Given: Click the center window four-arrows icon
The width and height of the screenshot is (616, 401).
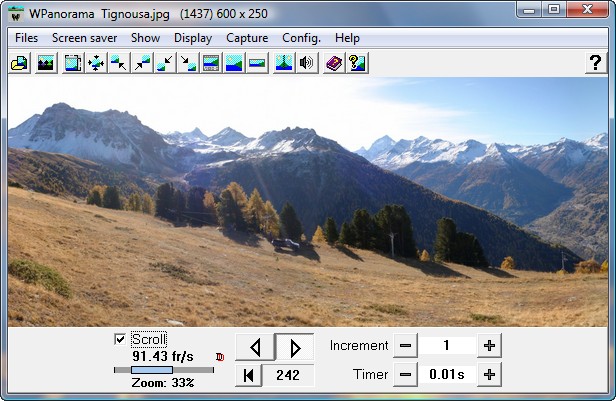Looking at the screenshot, I should point(96,63).
